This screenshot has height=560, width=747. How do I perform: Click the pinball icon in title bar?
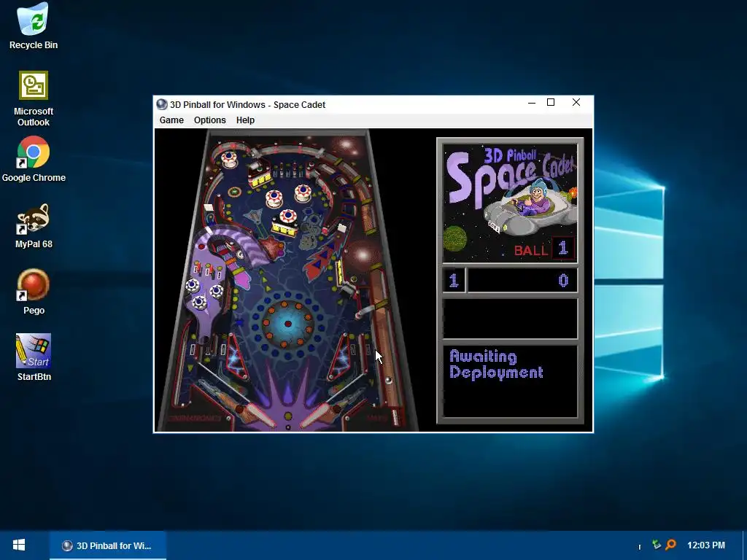click(162, 104)
